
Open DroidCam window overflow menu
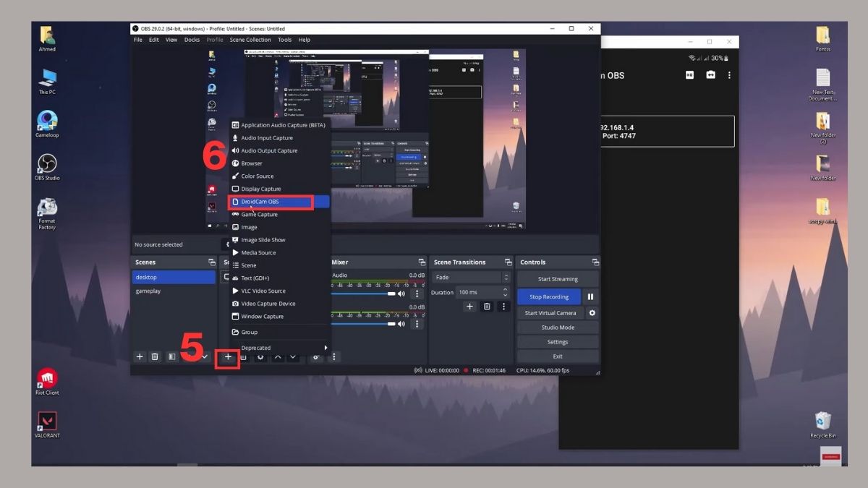729,75
